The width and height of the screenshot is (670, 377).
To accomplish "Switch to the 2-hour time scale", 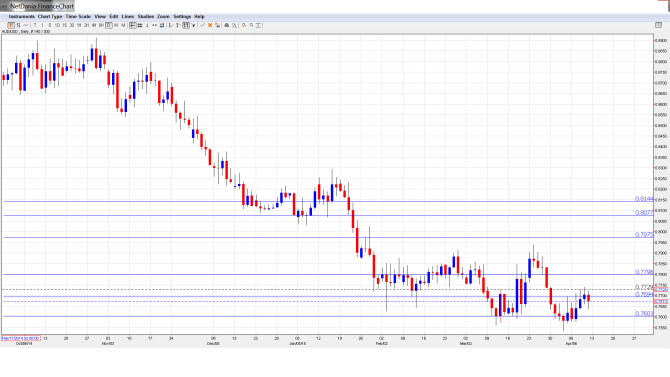I will tap(86, 26).
